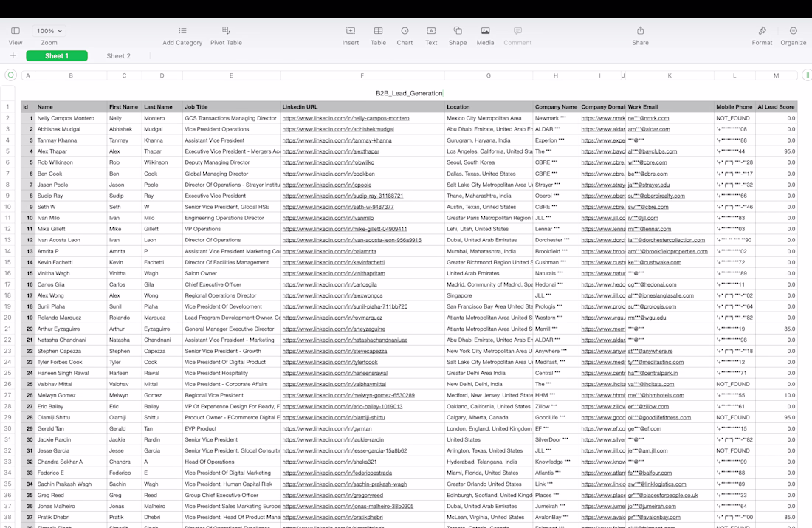The height and width of the screenshot is (528, 812).
Task: Open the Insert toolbar menu
Action: [350, 35]
